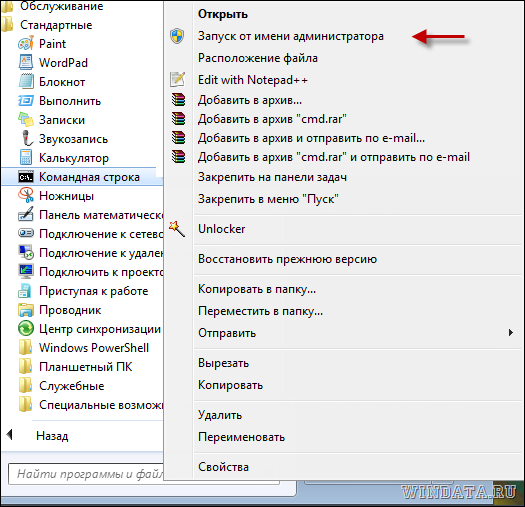The width and height of the screenshot is (525, 507).
Task: Focus the Найти программы и файлы search box
Action: click(x=86, y=474)
